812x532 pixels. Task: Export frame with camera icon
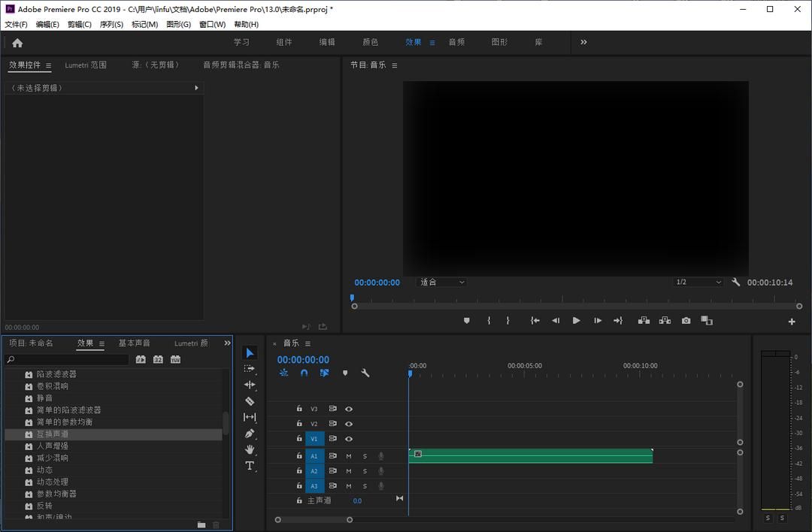686,321
